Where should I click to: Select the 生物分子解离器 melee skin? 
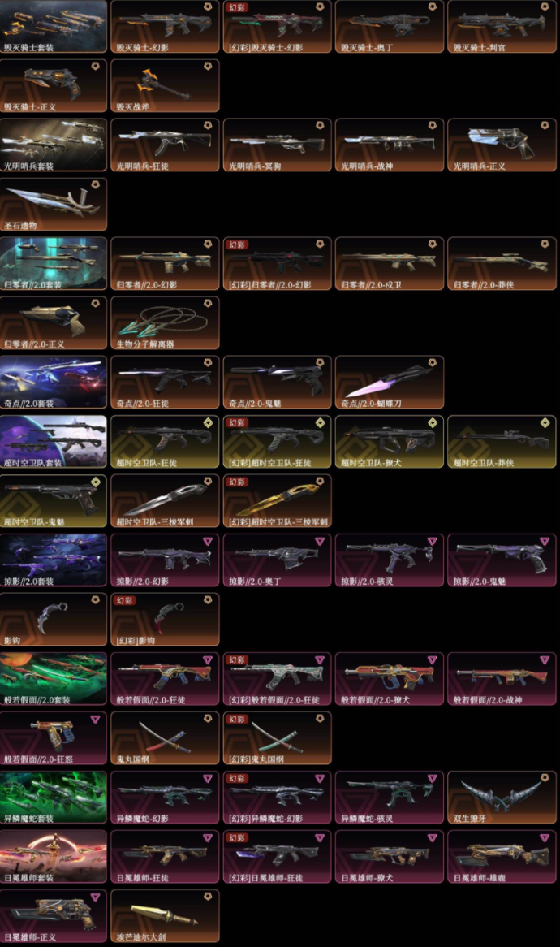coord(165,323)
